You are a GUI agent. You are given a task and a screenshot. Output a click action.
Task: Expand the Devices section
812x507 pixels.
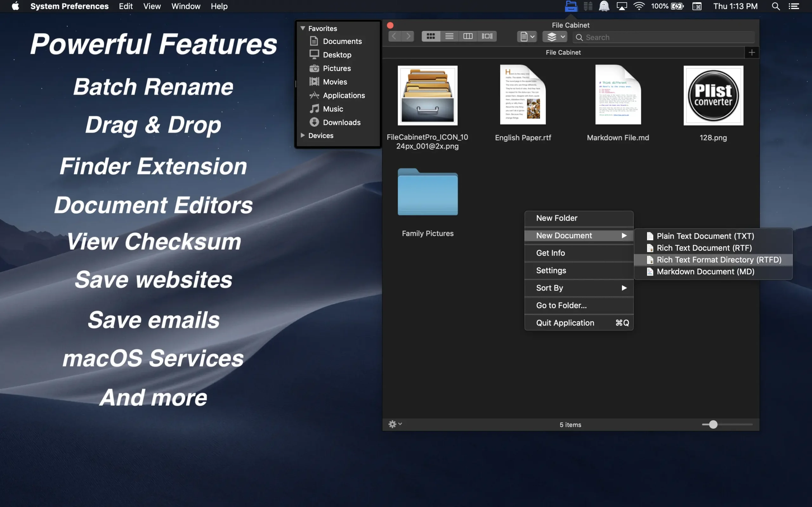coord(303,136)
